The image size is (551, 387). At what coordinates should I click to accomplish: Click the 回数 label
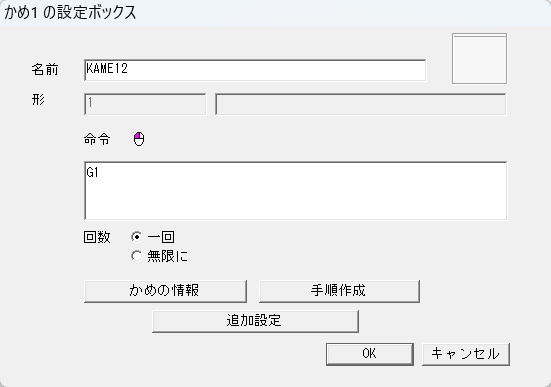point(97,237)
